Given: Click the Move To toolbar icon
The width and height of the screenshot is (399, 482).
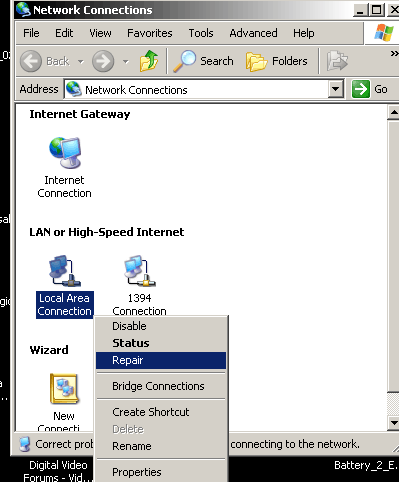Looking at the screenshot, I should click(337, 61).
